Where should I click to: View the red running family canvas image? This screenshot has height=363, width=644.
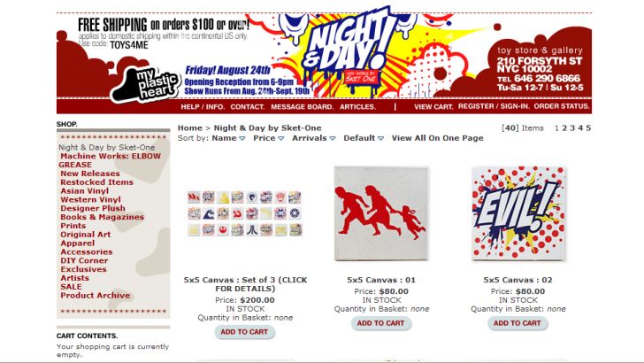[381, 213]
